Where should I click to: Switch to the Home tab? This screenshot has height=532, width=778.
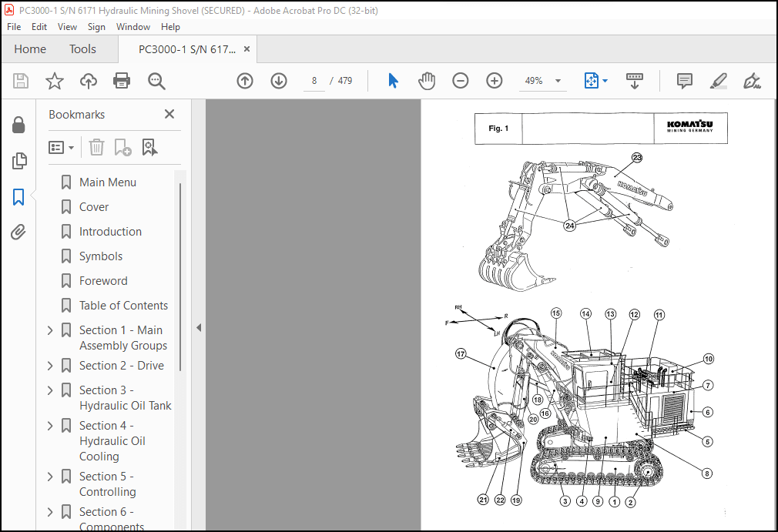(30, 49)
